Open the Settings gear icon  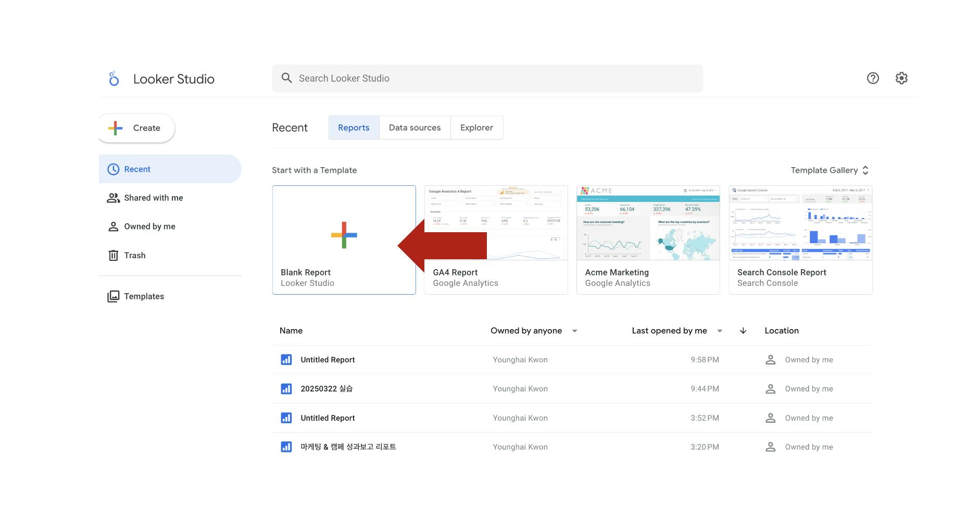pos(901,78)
